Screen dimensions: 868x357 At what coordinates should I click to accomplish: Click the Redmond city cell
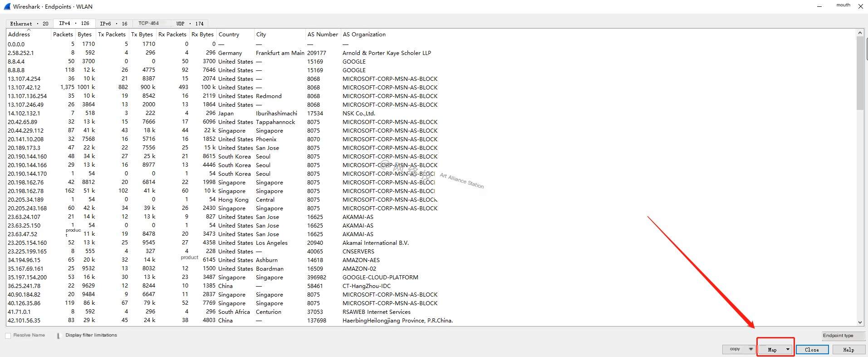click(x=269, y=96)
